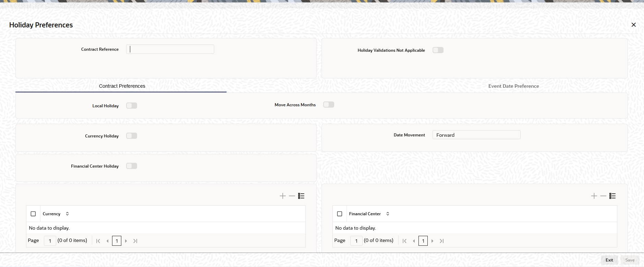
Task: Add a row to Financial Center table
Action: (594, 196)
